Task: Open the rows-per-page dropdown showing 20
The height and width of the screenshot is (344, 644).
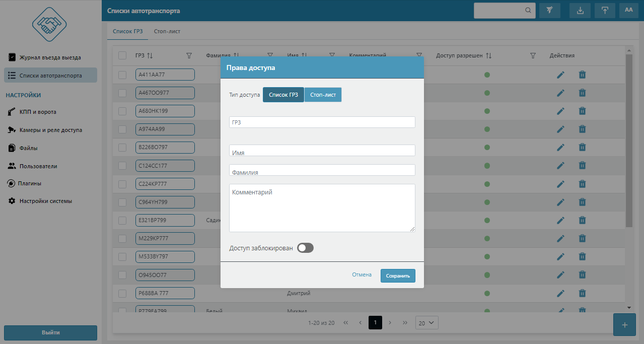Action: [x=426, y=323]
